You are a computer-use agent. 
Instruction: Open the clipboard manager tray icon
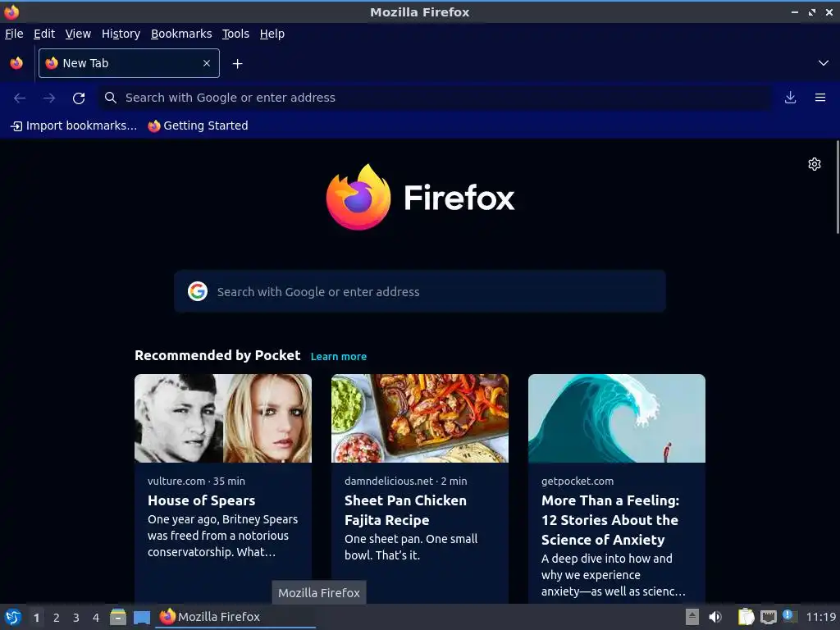[x=746, y=617]
